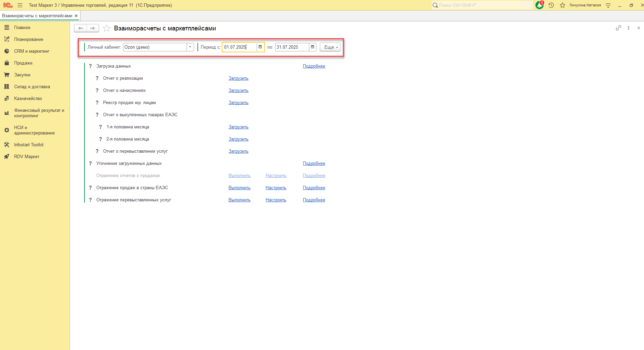Click Выполнить for Отражение продаж в страны ЕАЭС
Screen dimensions: 644x350
point(239,188)
